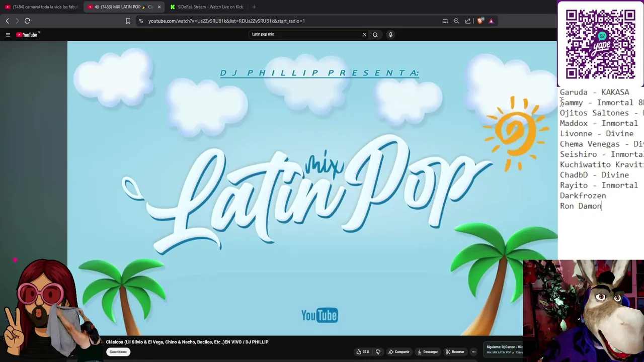Open Brave Shields lion icon

point(480,21)
